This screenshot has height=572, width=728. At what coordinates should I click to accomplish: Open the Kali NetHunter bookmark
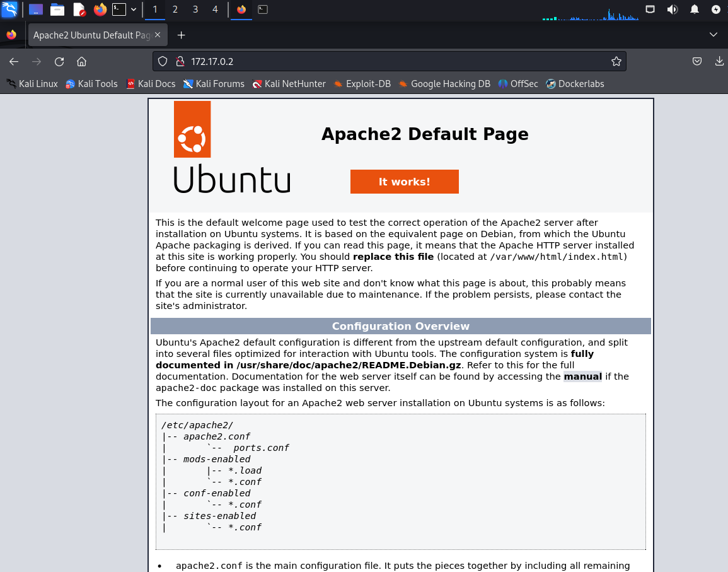(x=289, y=84)
